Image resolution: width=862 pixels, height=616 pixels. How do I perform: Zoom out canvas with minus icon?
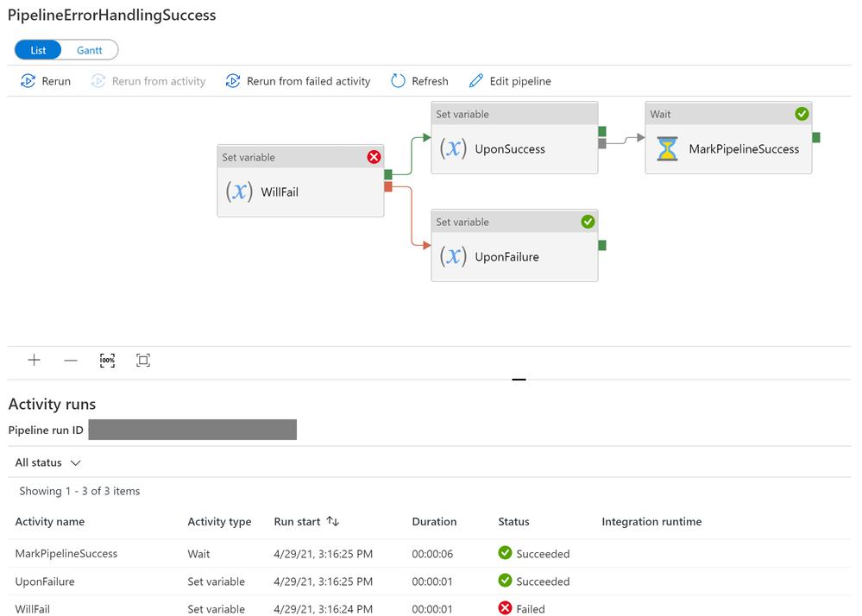click(x=71, y=361)
